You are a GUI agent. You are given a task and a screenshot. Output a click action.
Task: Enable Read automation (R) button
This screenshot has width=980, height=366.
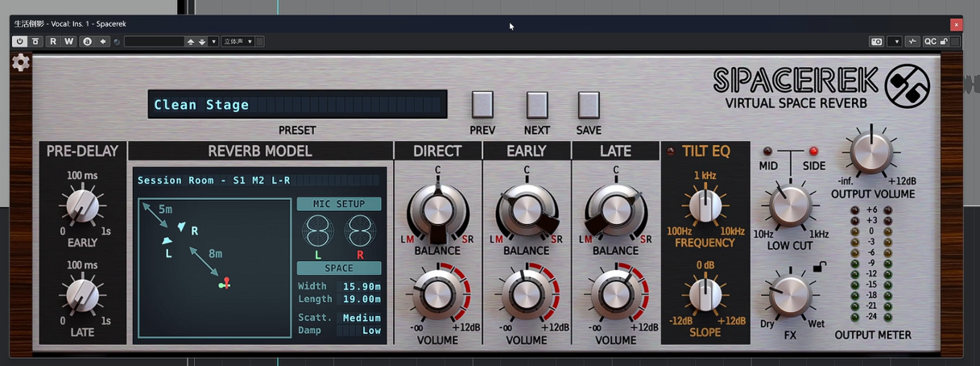click(x=53, y=41)
